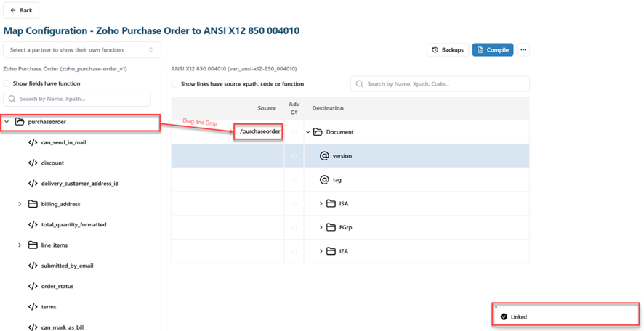The width and height of the screenshot is (644, 331).
Task: Click the FGrp folder icon
Action: [x=331, y=227]
